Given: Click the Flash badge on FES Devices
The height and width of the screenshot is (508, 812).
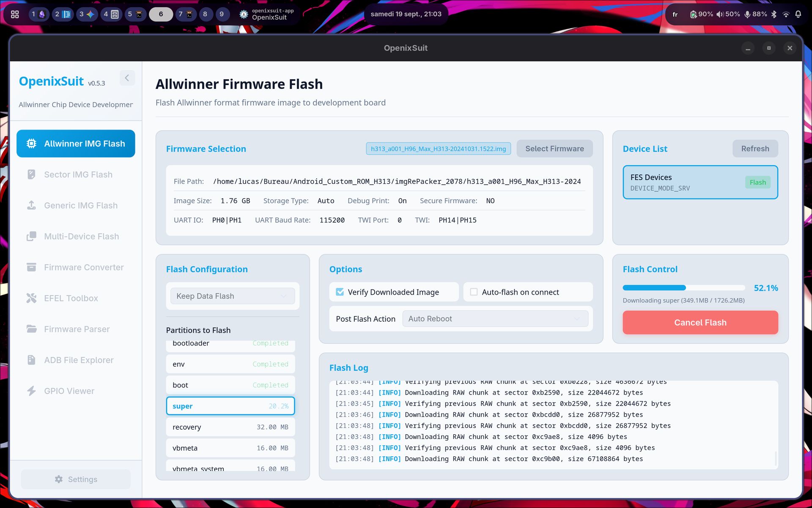Looking at the screenshot, I should (x=757, y=182).
